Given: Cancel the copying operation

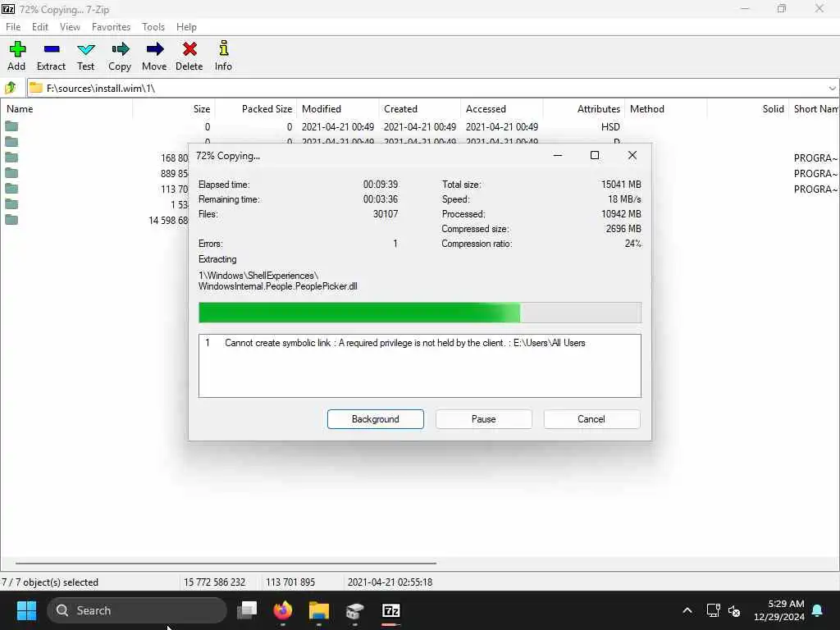Looking at the screenshot, I should 591,419.
